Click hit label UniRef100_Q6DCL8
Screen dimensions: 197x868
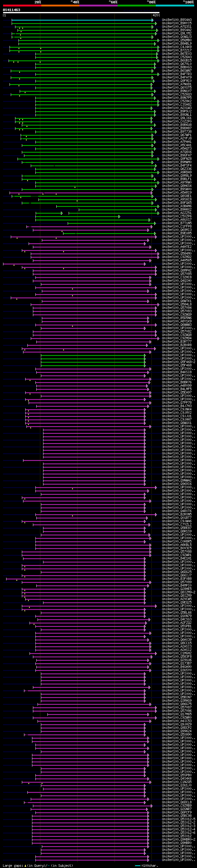pyautogui.click(x=177, y=802)
